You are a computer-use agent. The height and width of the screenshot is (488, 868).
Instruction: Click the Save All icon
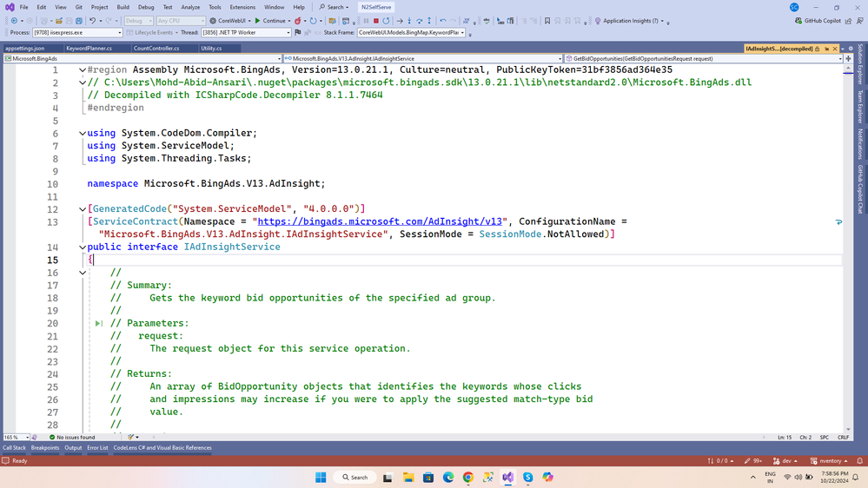(x=78, y=21)
